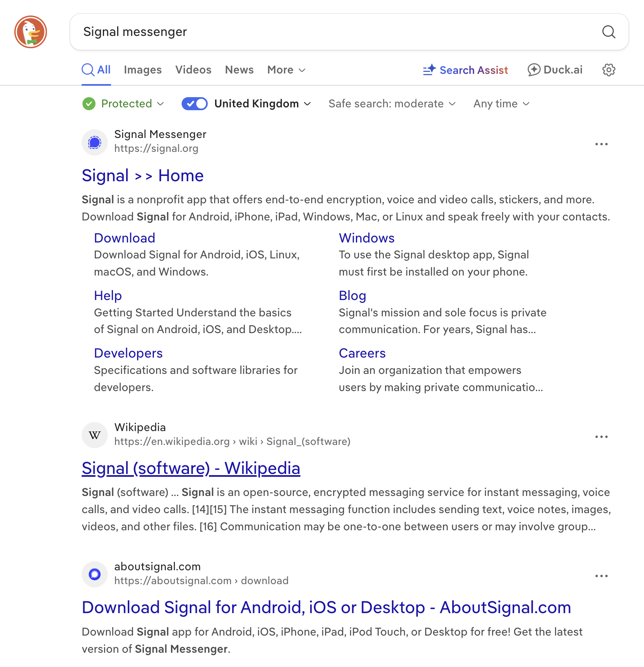This screenshot has height=667, width=644.
Task: Toggle the United Kingdom region switch
Action: click(x=195, y=104)
